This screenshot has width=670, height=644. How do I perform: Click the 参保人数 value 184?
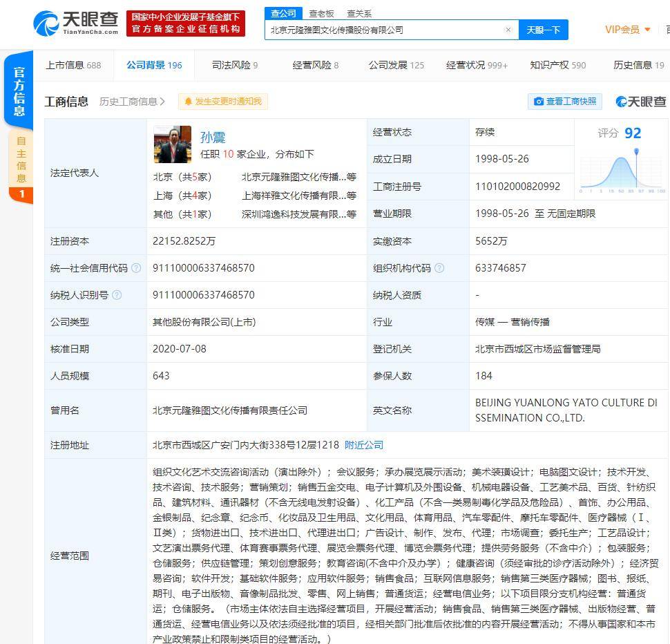pos(484,376)
